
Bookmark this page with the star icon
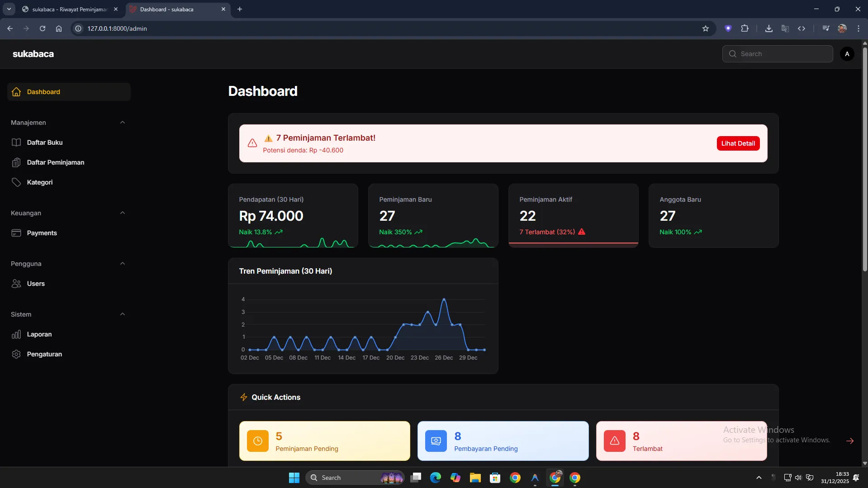pyautogui.click(x=705, y=28)
